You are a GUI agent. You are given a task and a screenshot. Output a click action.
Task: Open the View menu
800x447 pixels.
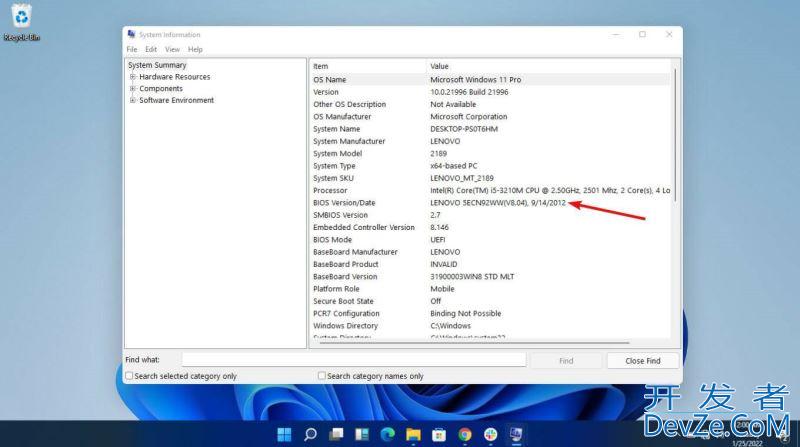pos(172,49)
